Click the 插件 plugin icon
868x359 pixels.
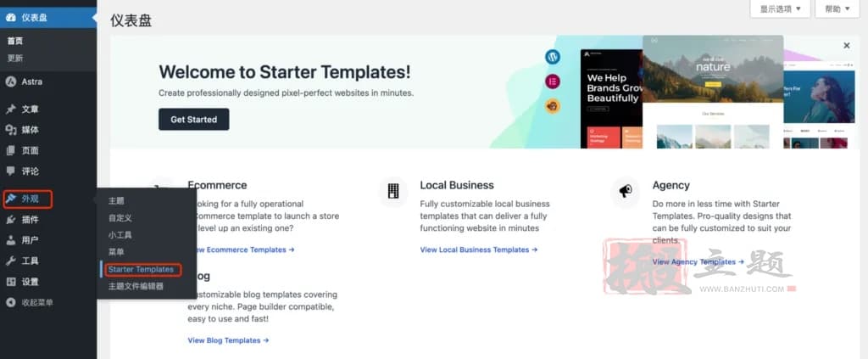tap(10, 219)
